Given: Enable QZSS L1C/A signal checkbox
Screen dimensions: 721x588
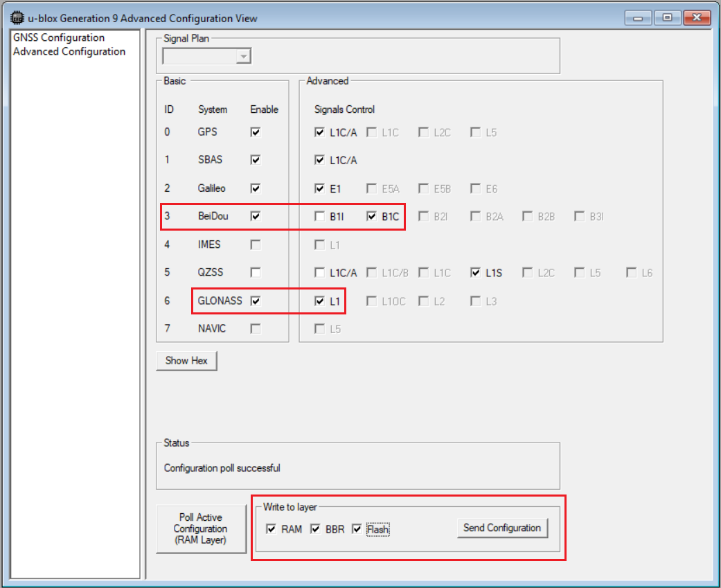Looking at the screenshot, I should click(319, 273).
